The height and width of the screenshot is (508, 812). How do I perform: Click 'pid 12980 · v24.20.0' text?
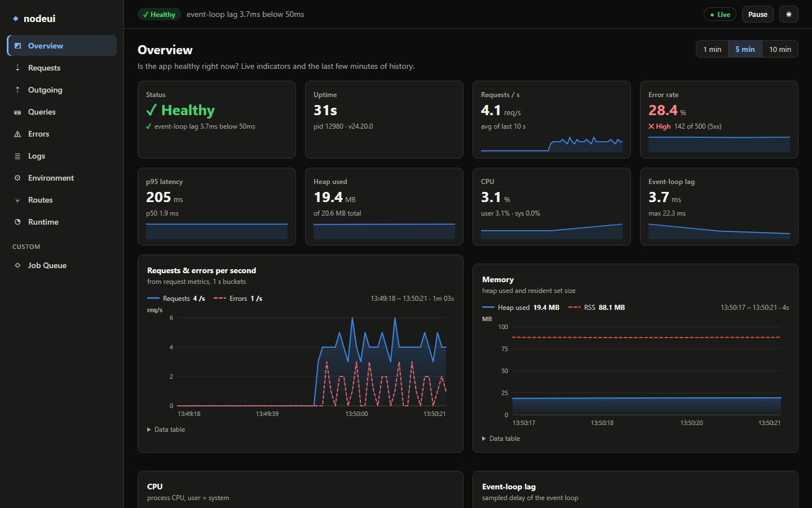coord(343,126)
